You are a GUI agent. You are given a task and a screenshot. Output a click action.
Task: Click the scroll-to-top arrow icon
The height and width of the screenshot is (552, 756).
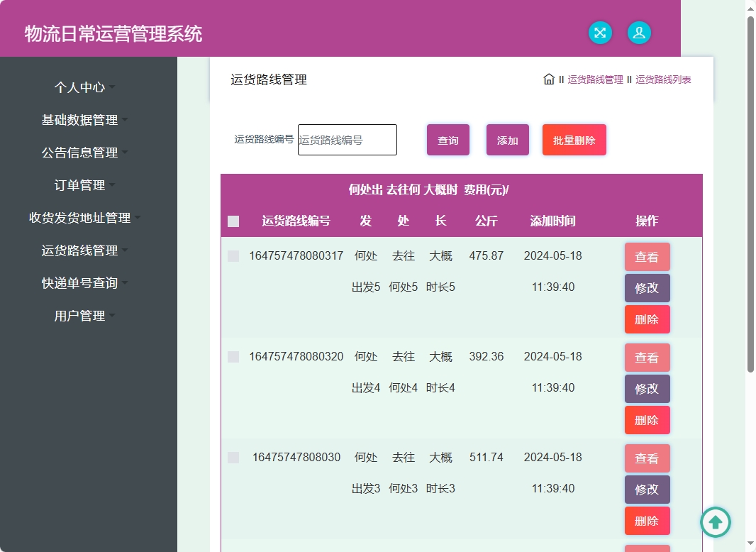[716, 522]
